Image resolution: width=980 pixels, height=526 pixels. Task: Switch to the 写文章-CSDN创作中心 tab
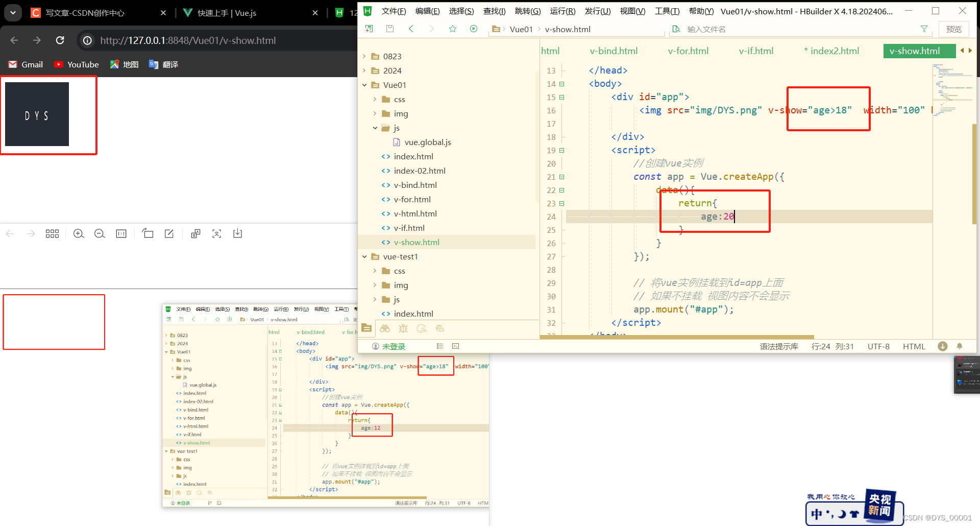(85, 13)
